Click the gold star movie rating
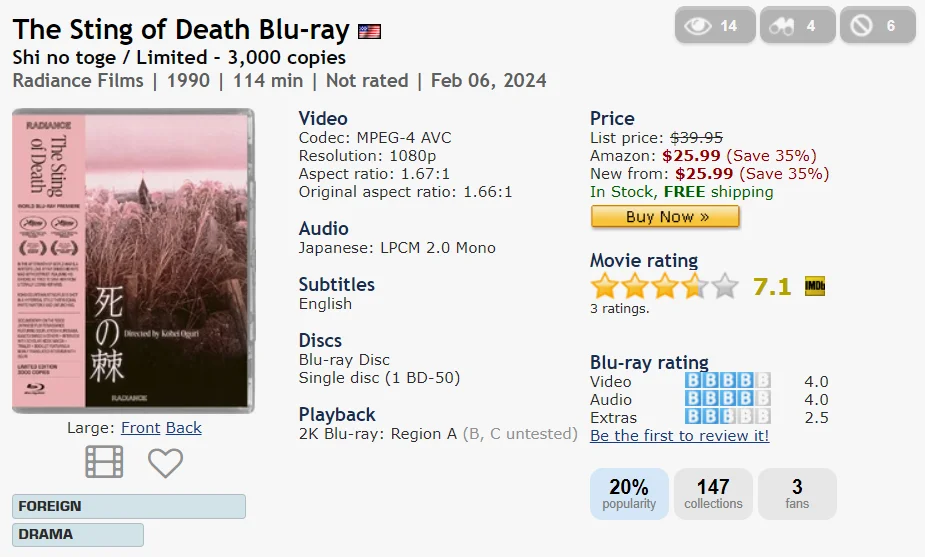 point(664,286)
